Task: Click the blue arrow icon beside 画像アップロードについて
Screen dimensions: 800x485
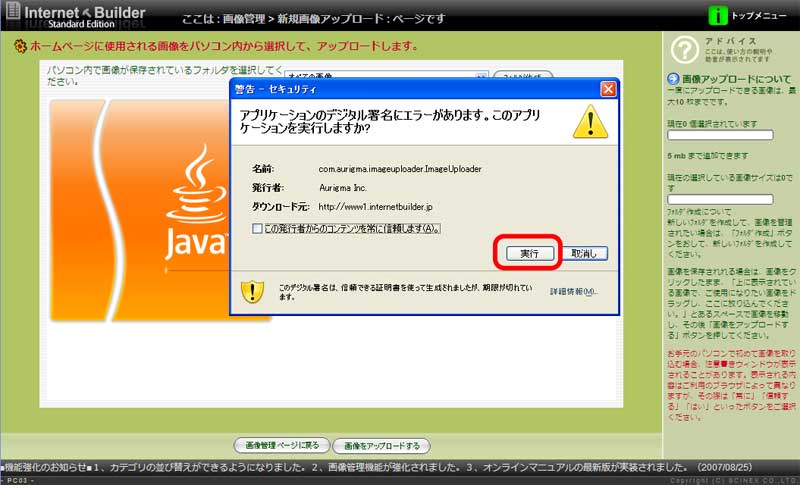Action: 673,79
